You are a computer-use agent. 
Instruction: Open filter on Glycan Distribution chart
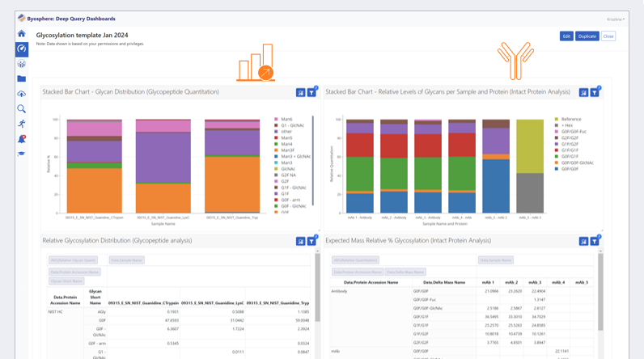coord(311,93)
